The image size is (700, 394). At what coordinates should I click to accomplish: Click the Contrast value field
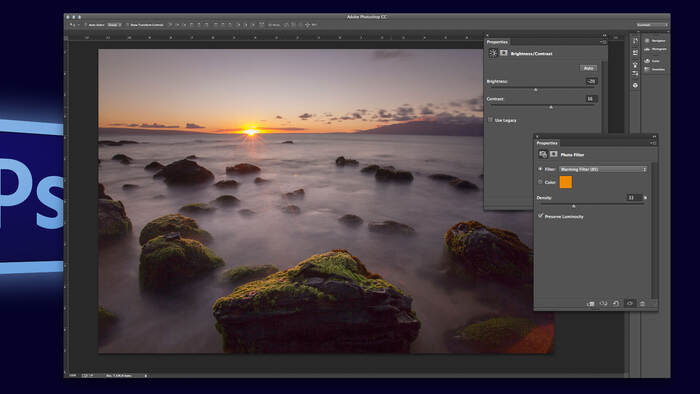[591, 99]
